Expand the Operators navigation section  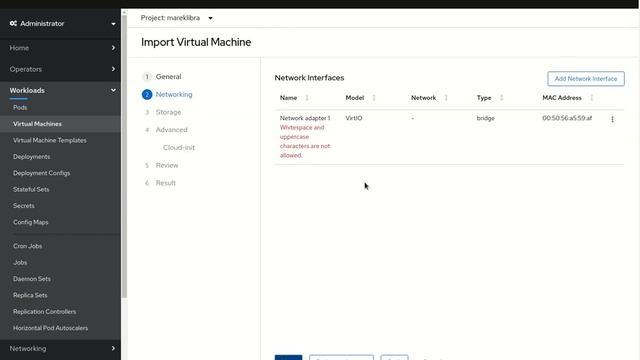point(60,69)
